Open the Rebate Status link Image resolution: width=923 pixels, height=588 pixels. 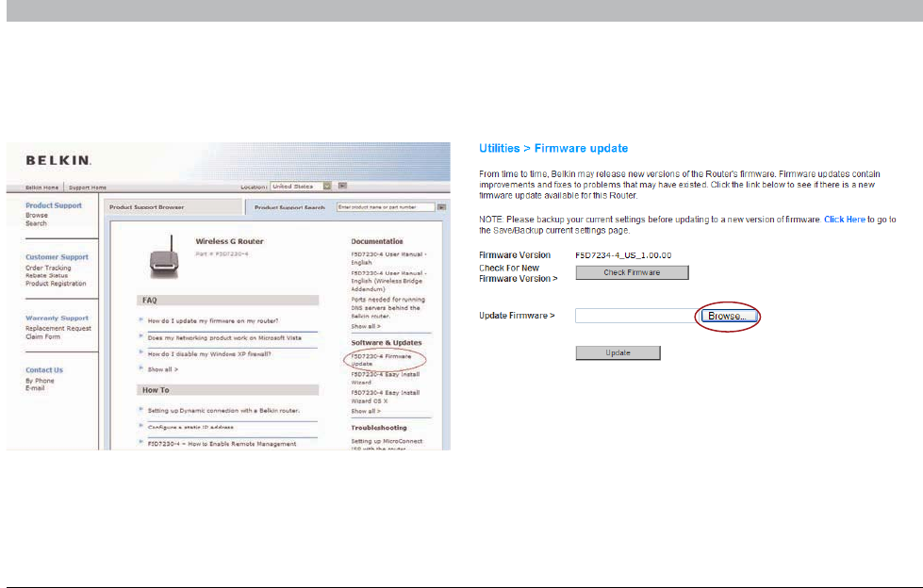46,275
